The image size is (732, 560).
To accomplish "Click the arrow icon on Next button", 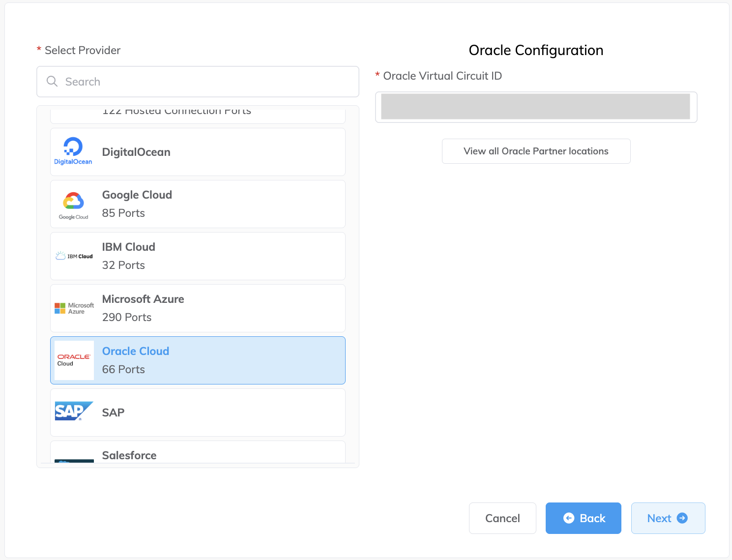I will click(682, 518).
